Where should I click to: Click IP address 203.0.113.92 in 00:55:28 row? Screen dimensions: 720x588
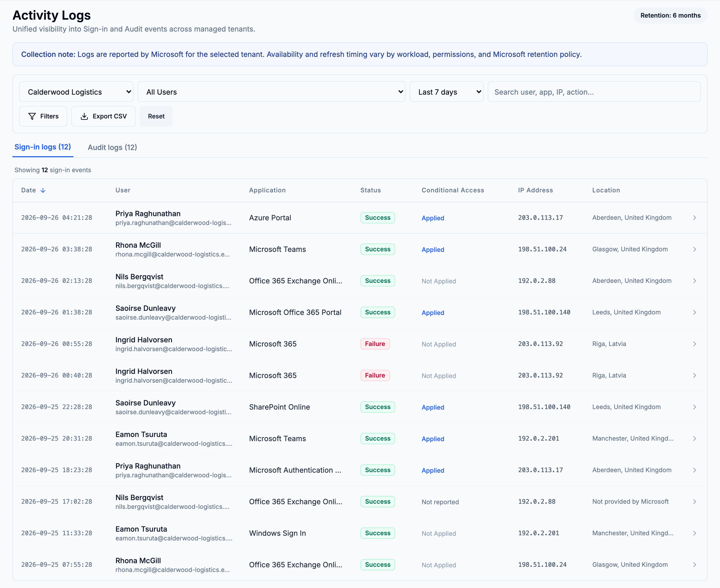[541, 344]
